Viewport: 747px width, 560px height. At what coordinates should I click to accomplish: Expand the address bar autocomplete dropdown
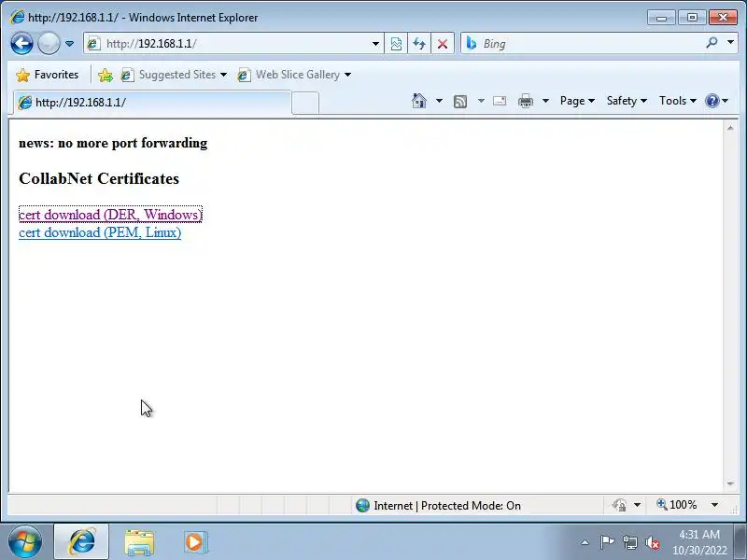pyautogui.click(x=375, y=44)
